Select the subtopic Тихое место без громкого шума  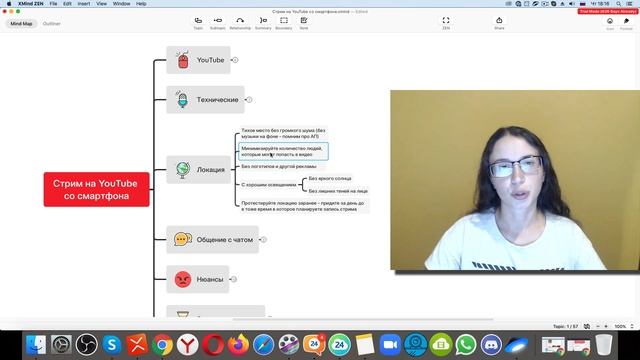283,133
